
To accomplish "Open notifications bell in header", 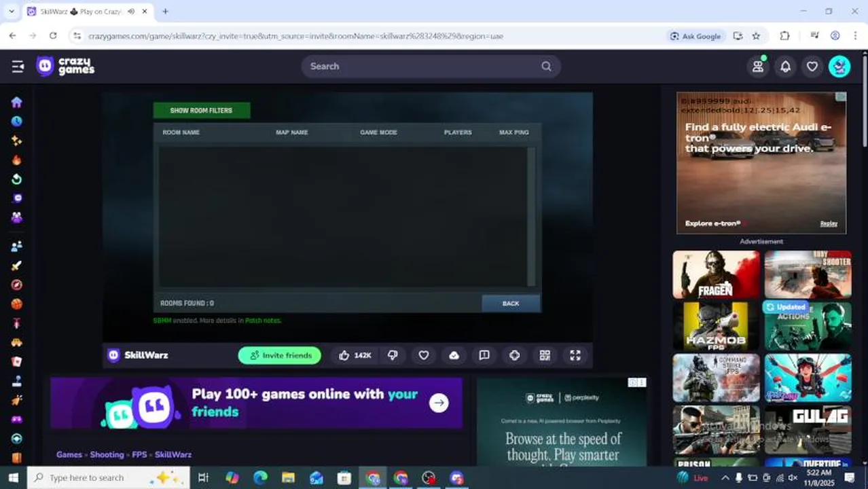I will (785, 66).
